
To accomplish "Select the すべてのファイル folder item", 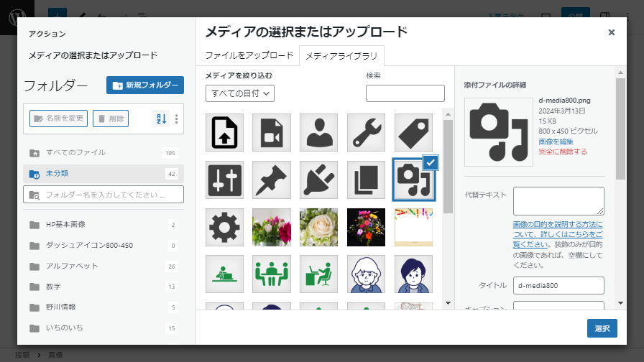I will (x=75, y=153).
